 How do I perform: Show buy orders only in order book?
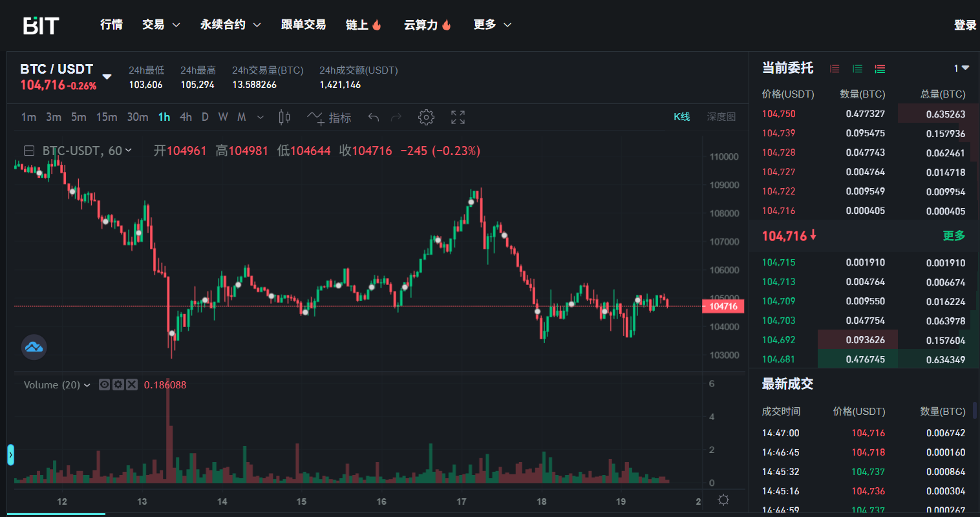(x=857, y=69)
